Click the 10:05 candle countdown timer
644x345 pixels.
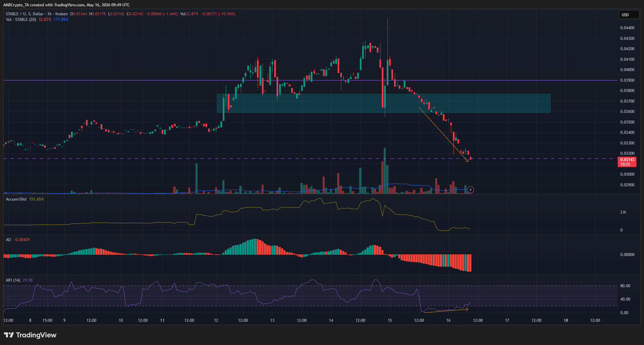(x=625, y=164)
